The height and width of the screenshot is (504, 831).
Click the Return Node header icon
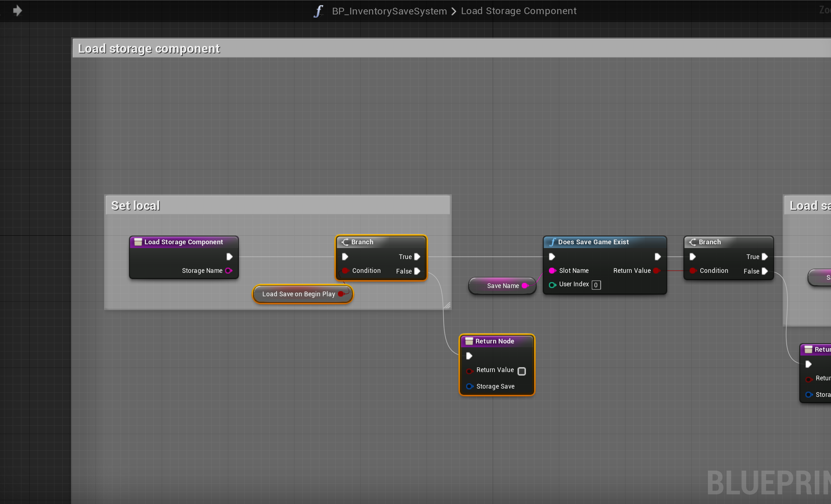(x=469, y=341)
